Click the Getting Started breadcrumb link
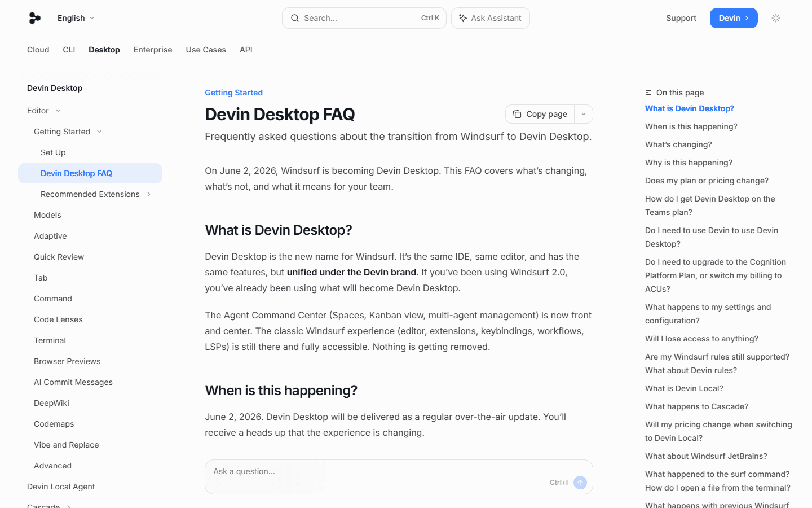Screen dimensions: 812x508 (x=234, y=93)
